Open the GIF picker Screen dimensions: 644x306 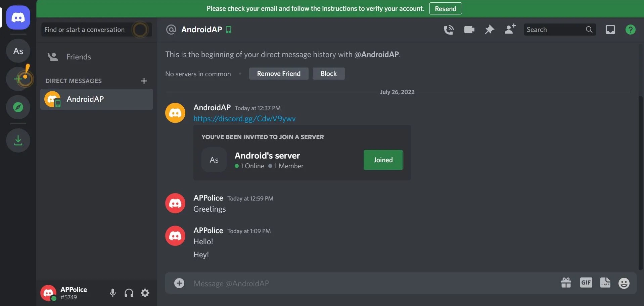[586, 283]
